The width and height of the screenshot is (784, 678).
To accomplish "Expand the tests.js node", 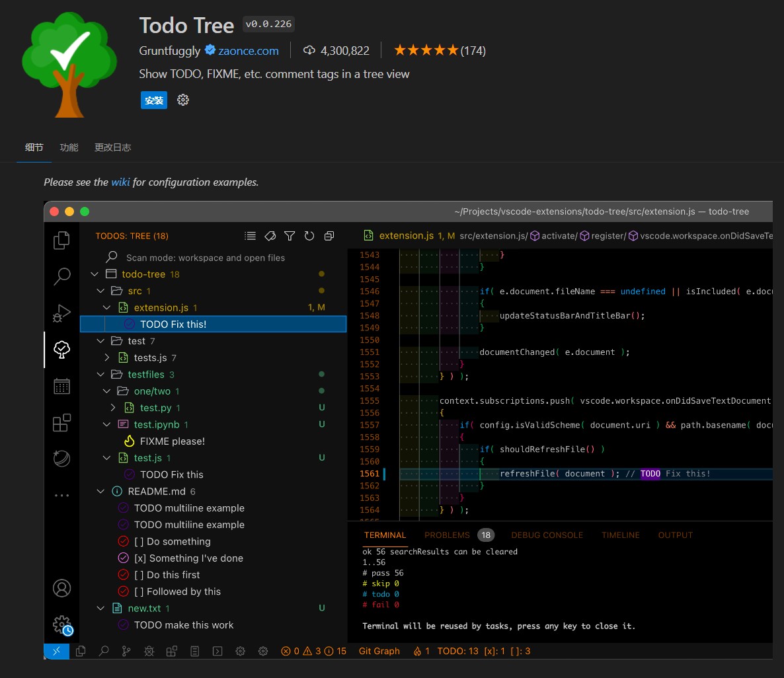I will [106, 358].
